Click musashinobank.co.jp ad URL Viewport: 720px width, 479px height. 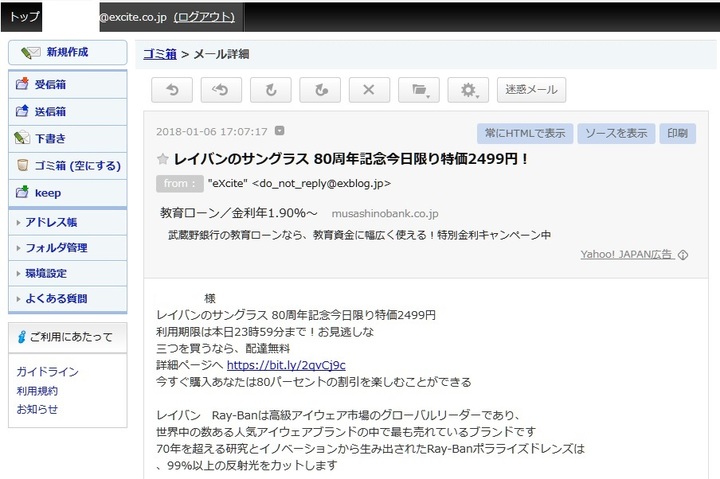(385, 214)
